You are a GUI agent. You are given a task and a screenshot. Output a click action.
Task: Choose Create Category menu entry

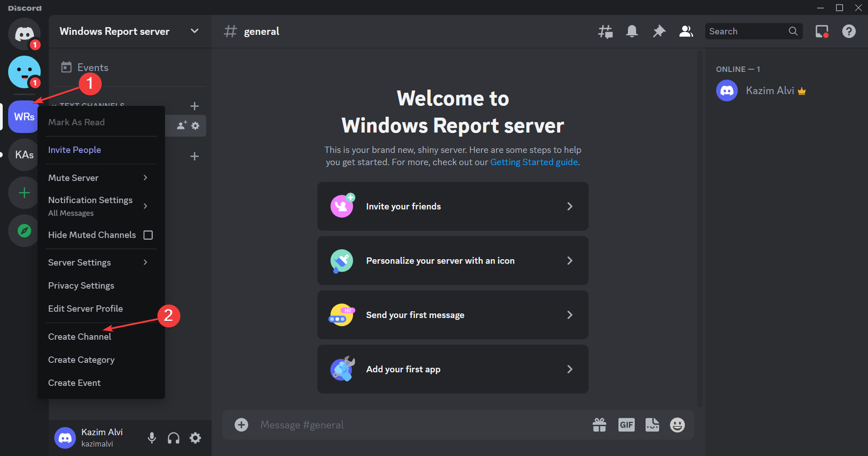101,360
